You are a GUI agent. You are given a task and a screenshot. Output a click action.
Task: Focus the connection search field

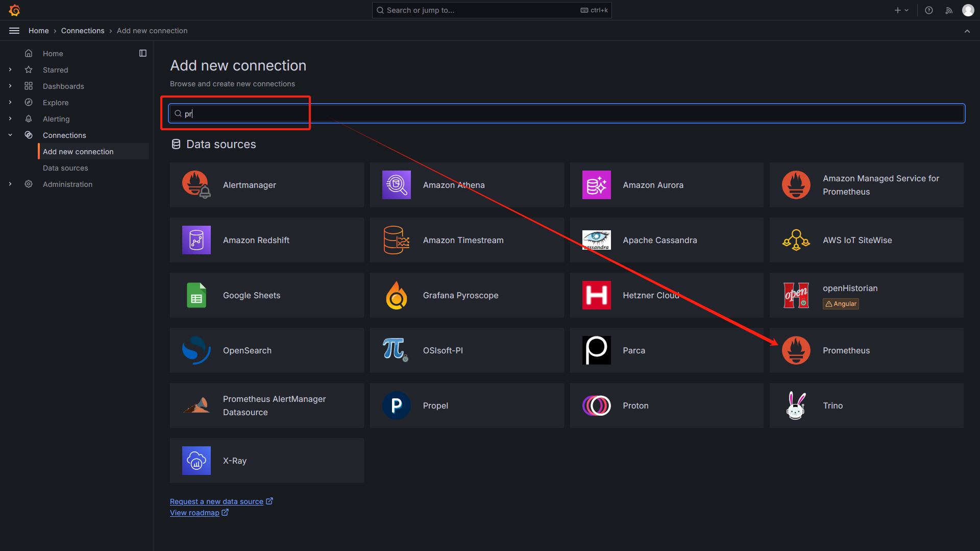point(567,113)
